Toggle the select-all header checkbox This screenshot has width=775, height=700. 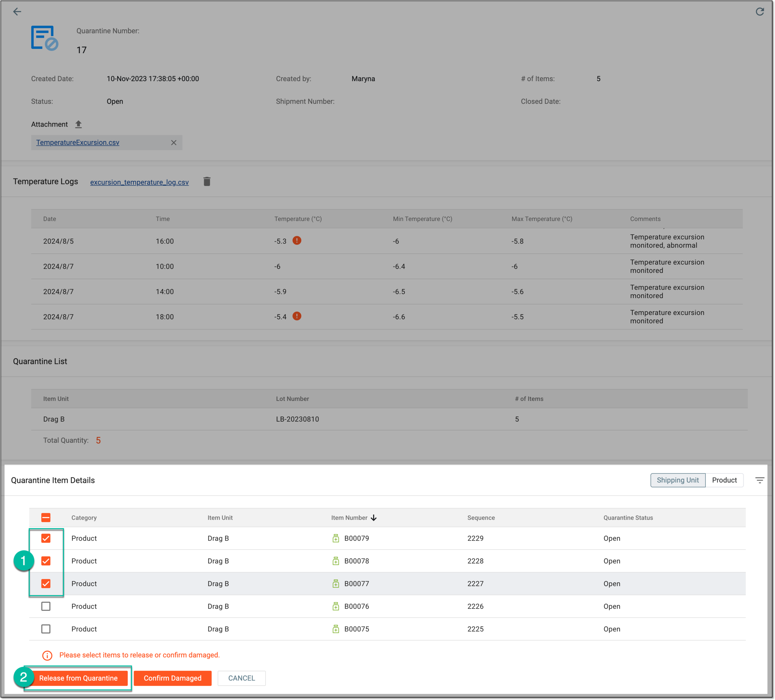(46, 518)
